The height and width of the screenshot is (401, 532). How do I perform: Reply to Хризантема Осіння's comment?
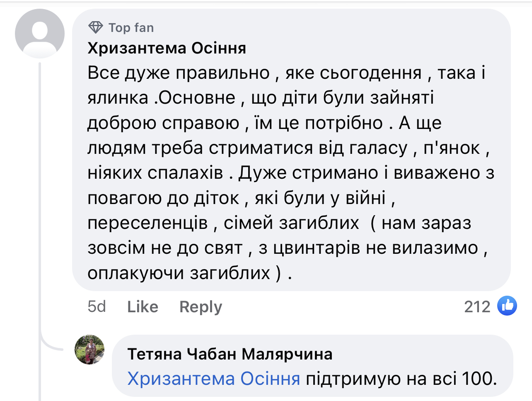coord(201,307)
